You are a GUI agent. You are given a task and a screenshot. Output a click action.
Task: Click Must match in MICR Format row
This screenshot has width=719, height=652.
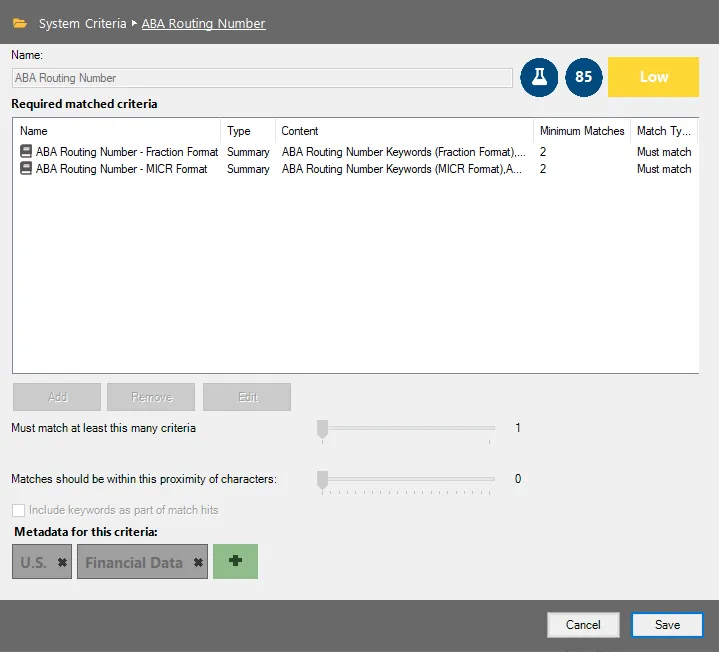[664, 169]
